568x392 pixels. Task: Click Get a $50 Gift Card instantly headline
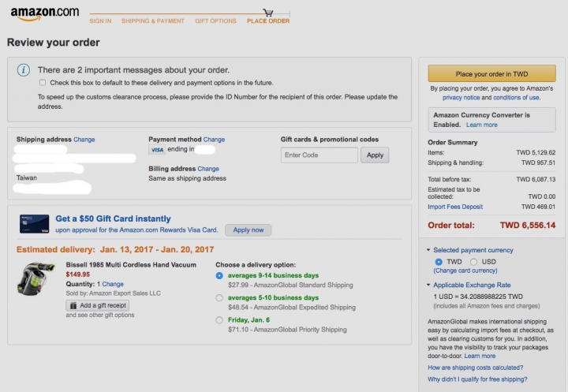(x=113, y=218)
